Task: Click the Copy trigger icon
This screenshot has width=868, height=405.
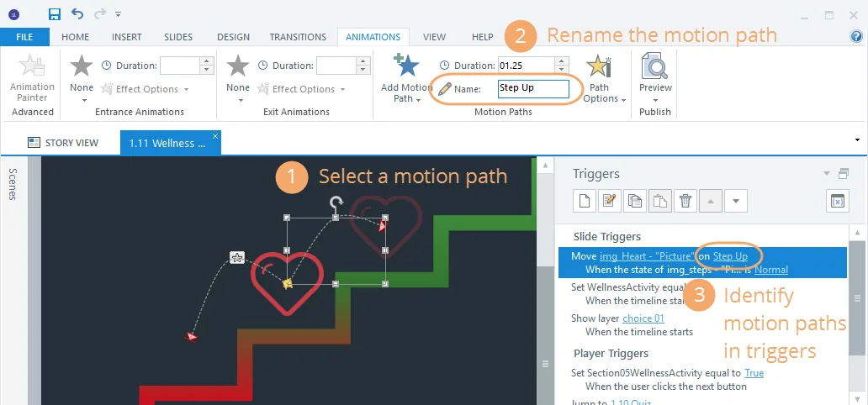Action: point(635,202)
